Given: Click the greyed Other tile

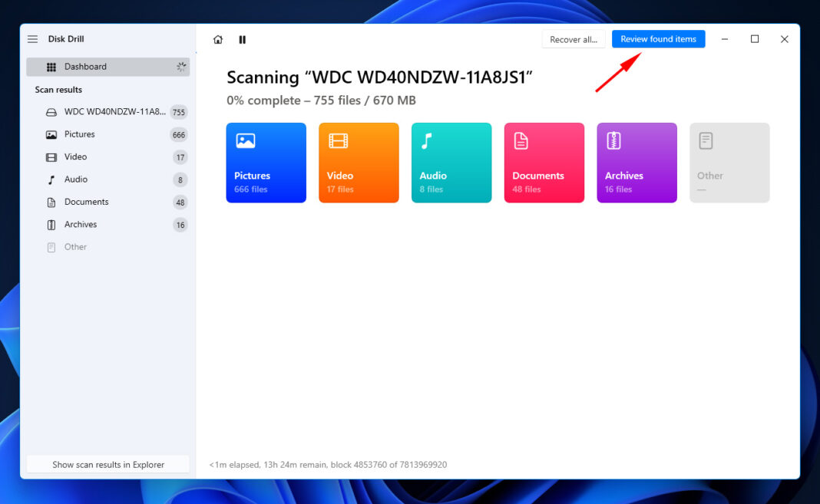Looking at the screenshot, I should click(729, 163).
